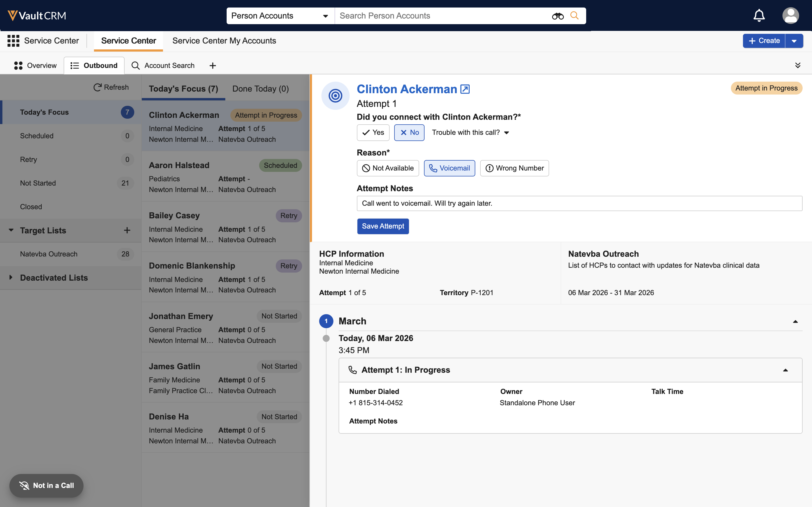
Task: Select Not Available as reason
Action: click(x=387, y=168)
